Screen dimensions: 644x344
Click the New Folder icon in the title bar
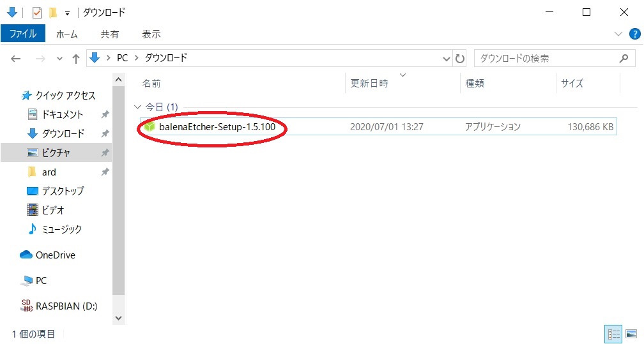(x=53, y=12)
